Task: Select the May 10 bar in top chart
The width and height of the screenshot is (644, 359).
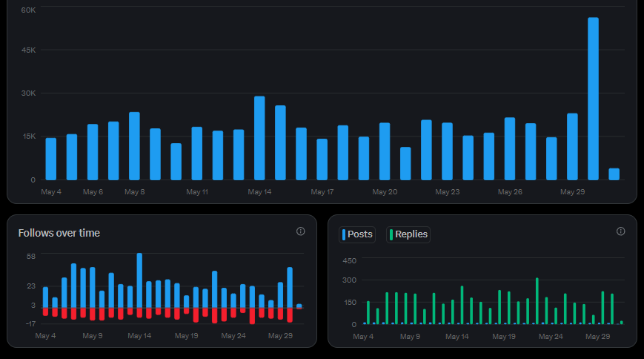Action: (x=176, y=162)
